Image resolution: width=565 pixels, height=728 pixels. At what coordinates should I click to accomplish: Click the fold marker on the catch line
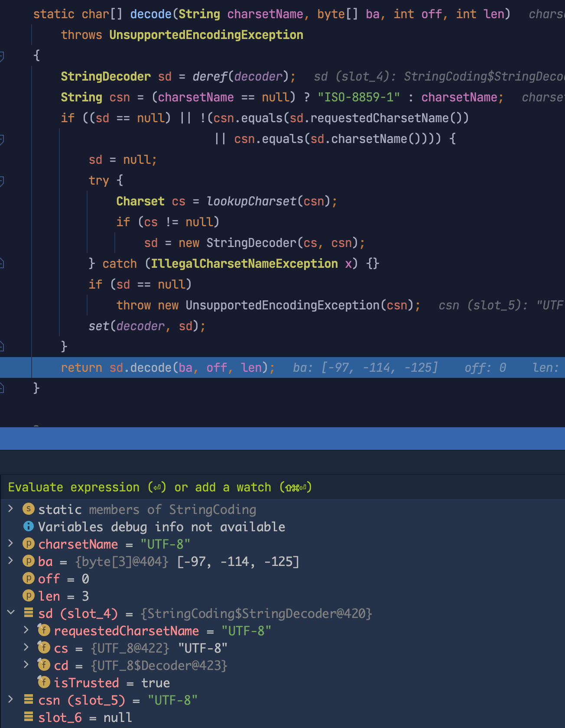click(2, 263)
